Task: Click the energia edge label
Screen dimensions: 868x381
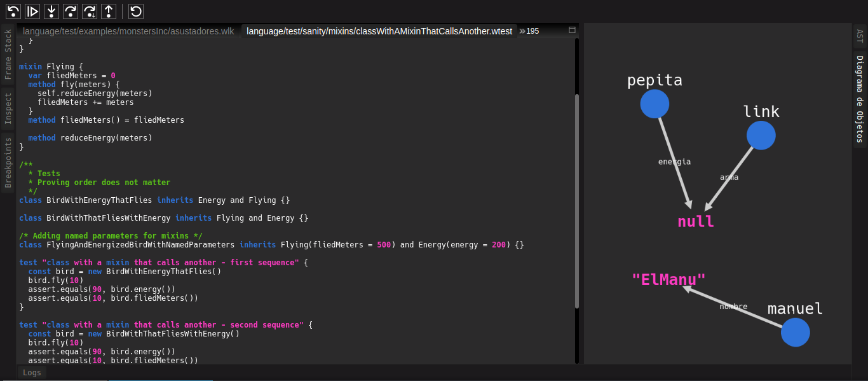Action: (x=674, y=162)
